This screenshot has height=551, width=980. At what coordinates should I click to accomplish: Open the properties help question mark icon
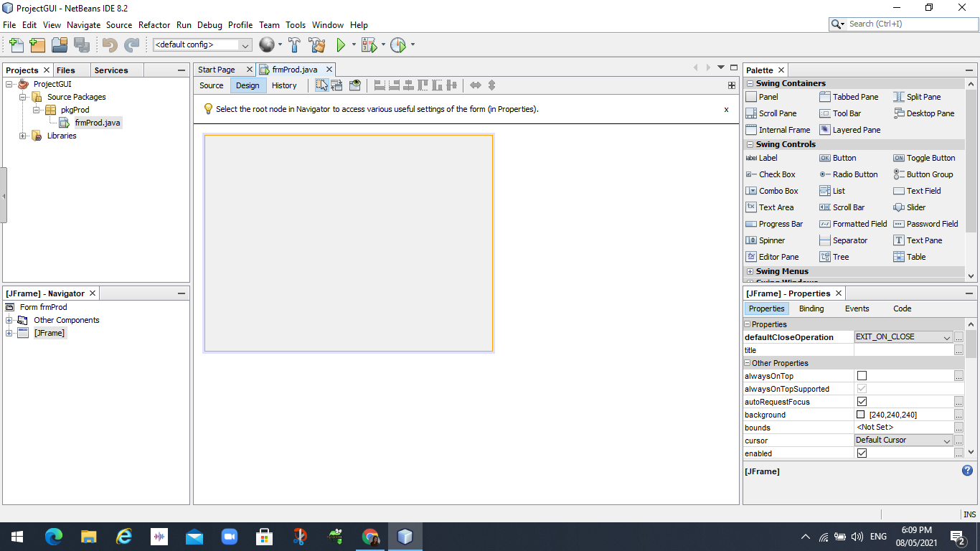(x=967, y=471)
